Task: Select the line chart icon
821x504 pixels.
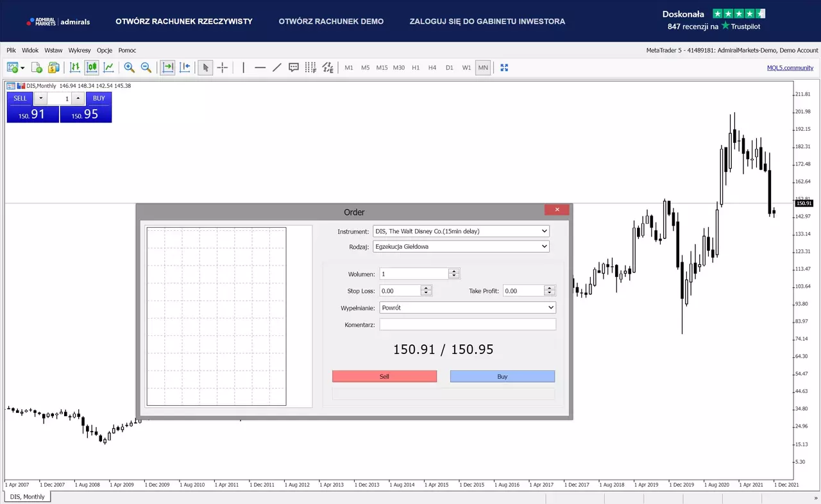Action: click(109, 67)
